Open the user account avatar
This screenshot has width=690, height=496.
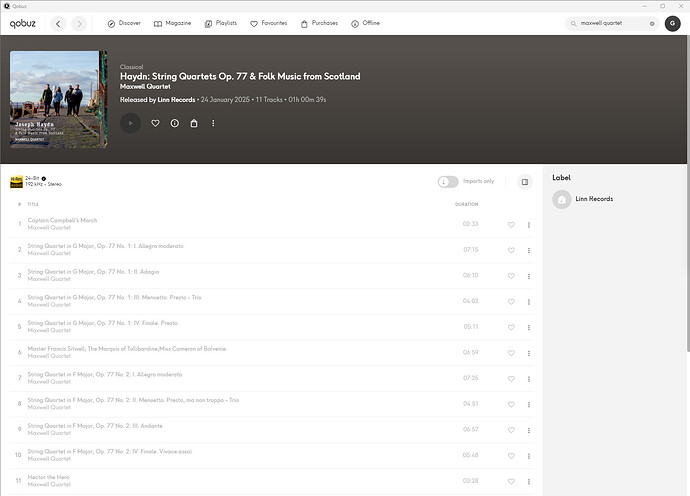(x=672, y=23)
